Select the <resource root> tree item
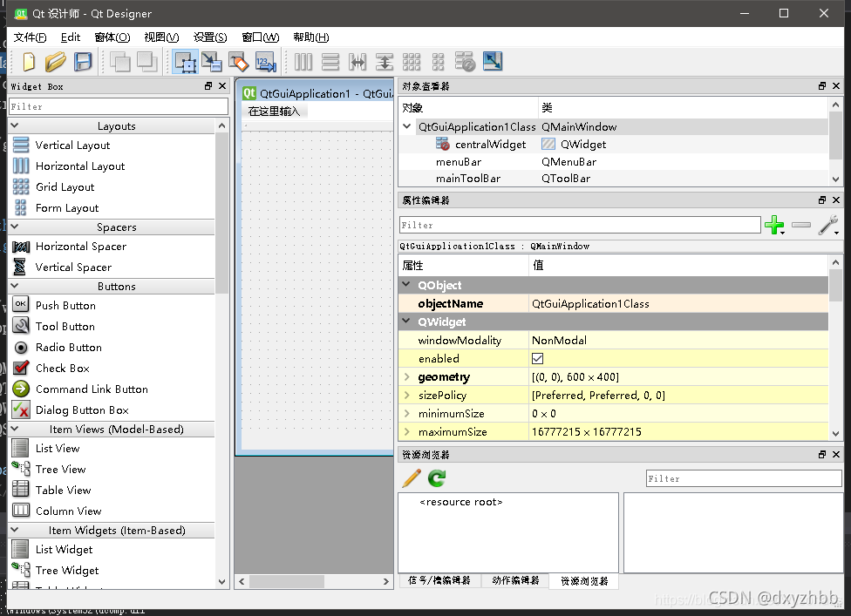851x616 pixels. pyautogui.click(x=460, y=502)
